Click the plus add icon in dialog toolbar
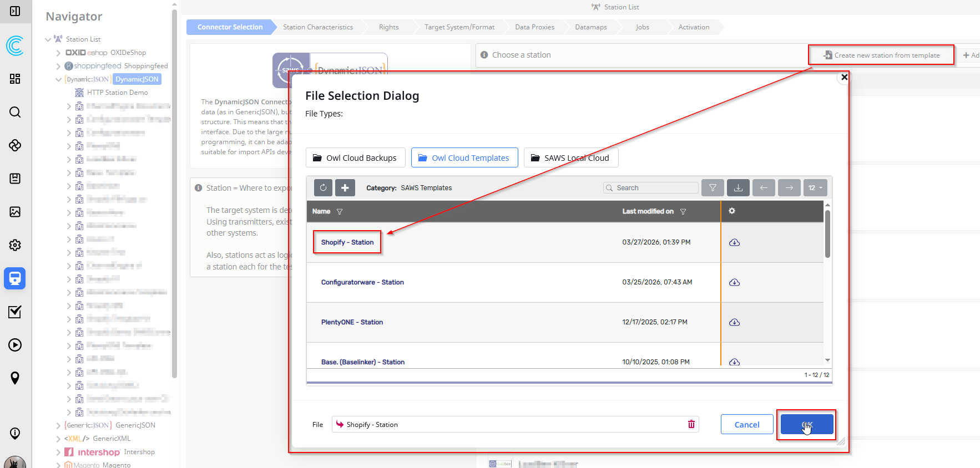Image resolution: width=980 pixels, height=468 pixels. pyautogui.click(x=345, y=188)
